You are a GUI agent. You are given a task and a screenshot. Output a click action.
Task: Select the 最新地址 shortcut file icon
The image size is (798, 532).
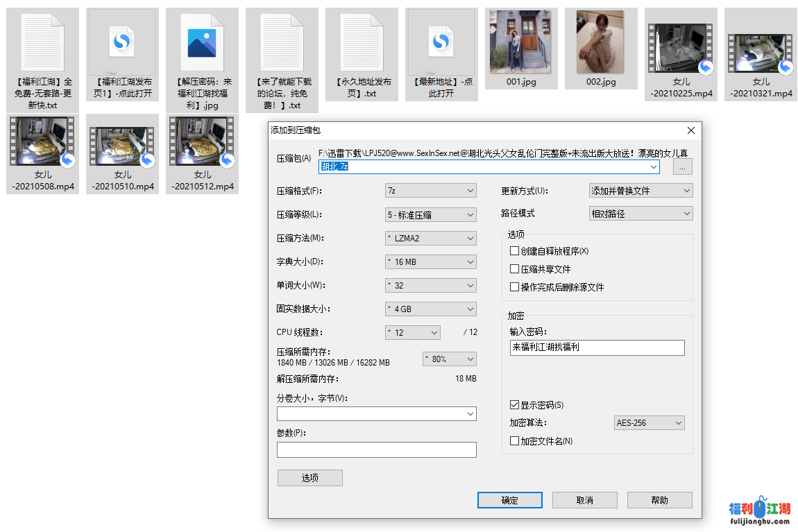441,42
